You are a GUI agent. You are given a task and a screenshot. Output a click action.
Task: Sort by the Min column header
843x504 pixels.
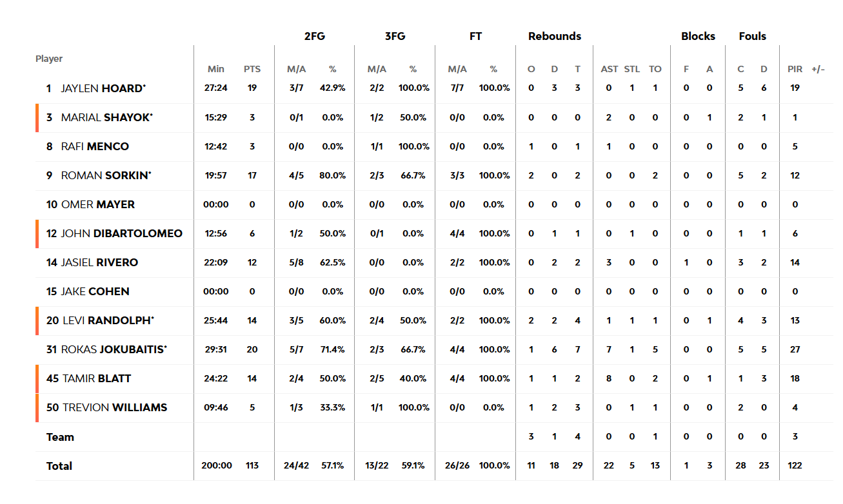point(216,69)
